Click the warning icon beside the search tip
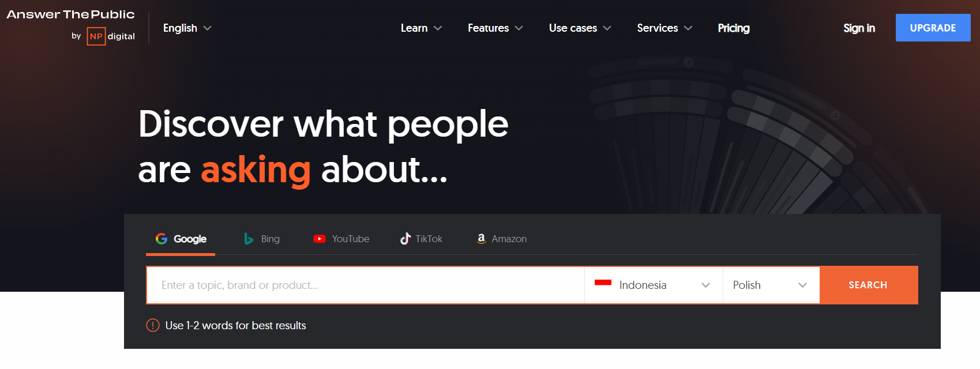The image size is (980, 369). 153,325
